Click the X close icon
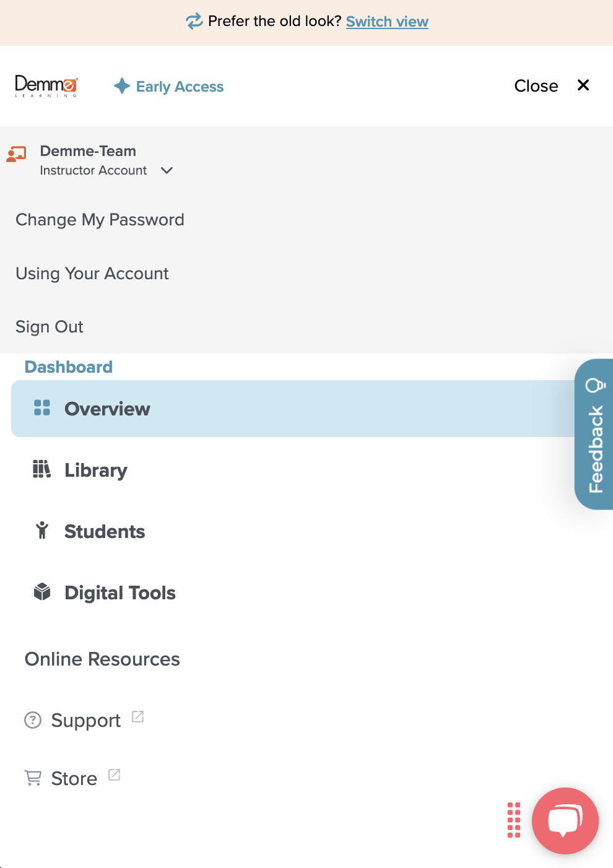This screenshot has height=868, width=613. click(x=583, y=85)
